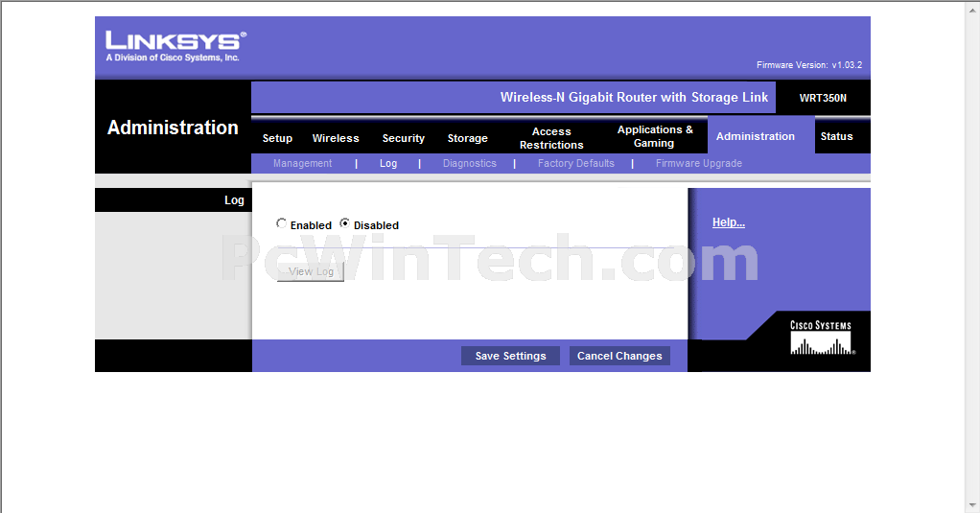Click the Administration heading in black panel
The width and height of the screenshot is (980, 513).
[x=173, y=128]
